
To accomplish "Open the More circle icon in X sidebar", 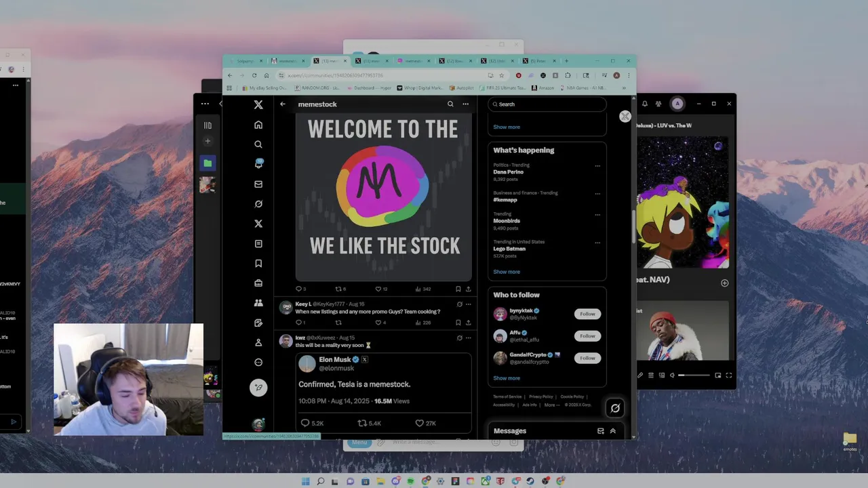I will (258, 362).
